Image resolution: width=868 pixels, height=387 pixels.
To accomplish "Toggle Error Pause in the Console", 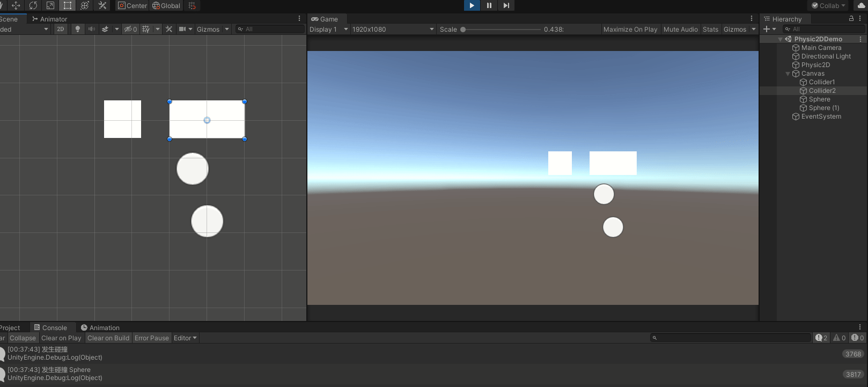I will click(152, 338).
